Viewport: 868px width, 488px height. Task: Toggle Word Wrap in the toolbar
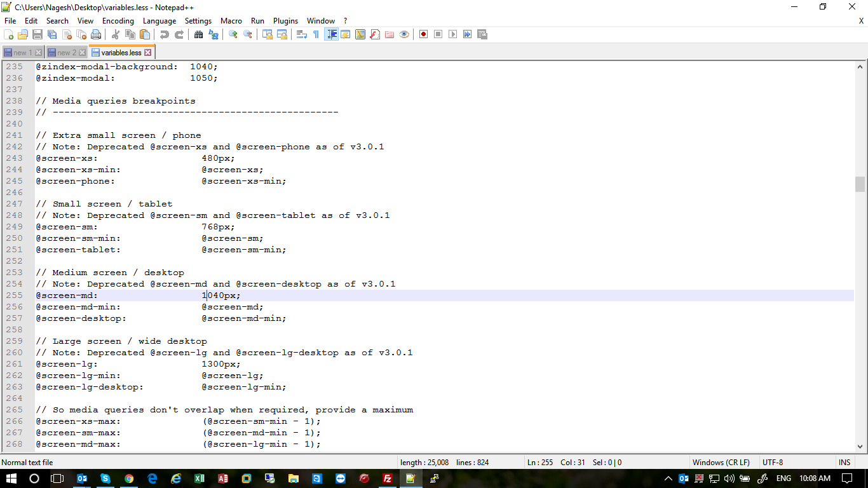tap(302, 34)
